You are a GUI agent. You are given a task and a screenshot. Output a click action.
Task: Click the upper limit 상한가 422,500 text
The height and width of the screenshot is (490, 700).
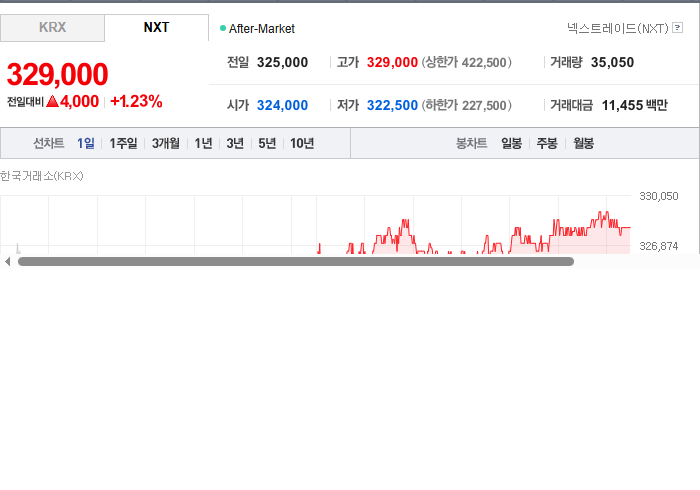(x=467, y=62)
